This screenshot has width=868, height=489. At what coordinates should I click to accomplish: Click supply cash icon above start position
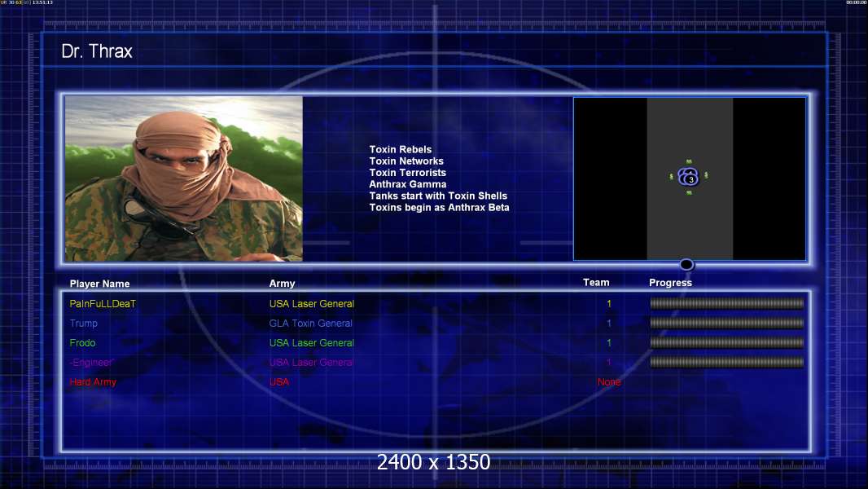point(689,161)
